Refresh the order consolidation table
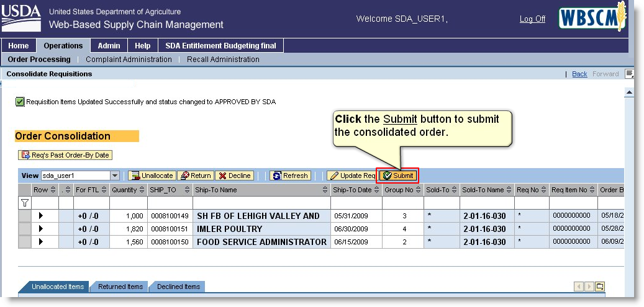 (290, 176)
